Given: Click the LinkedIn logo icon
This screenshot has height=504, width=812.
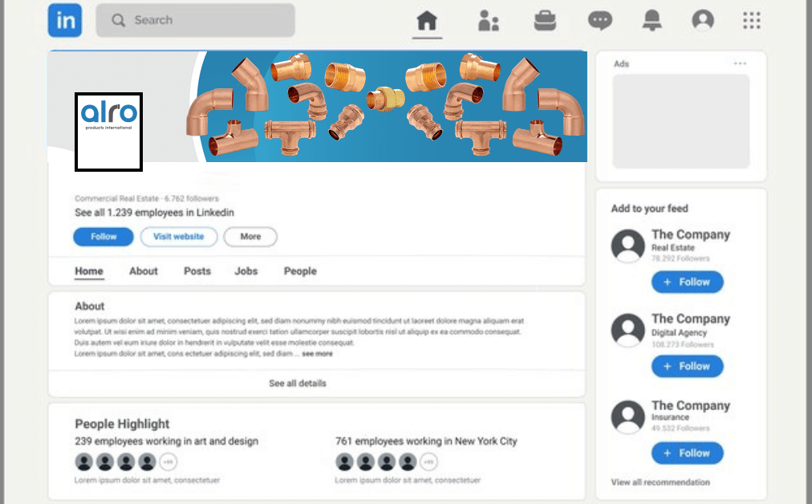Looking at the screenshot, I should click(x=65, y=20).
